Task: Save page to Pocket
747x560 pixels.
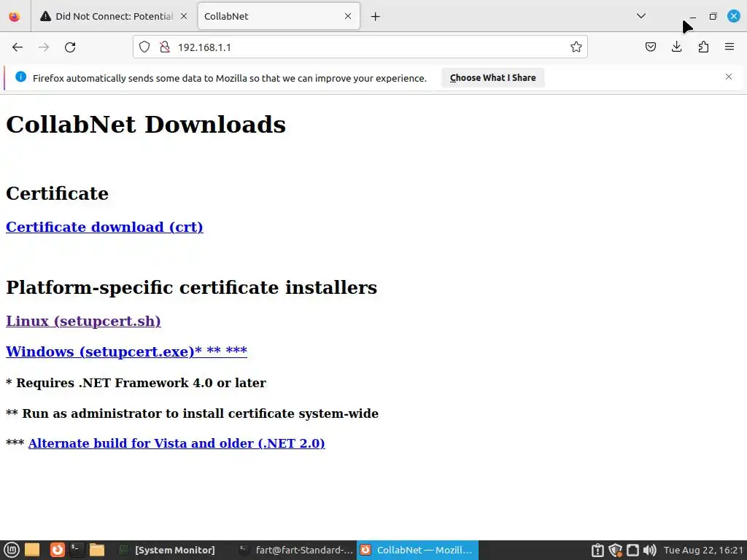Action: click(650, 47)
